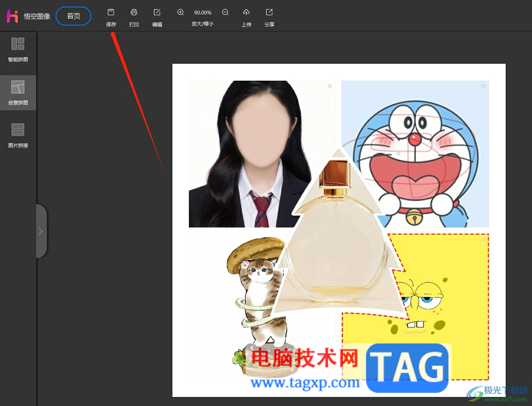532x406 pixels.
Task: Click the 打印 print icon
Action: coord(134,12)
